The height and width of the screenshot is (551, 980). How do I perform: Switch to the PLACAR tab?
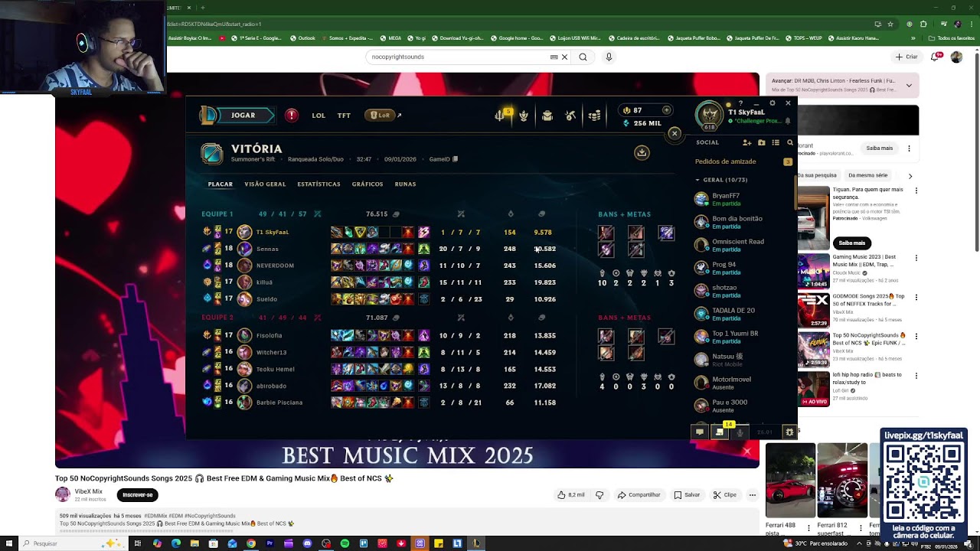pyautogui.click(x=220, y=184)
